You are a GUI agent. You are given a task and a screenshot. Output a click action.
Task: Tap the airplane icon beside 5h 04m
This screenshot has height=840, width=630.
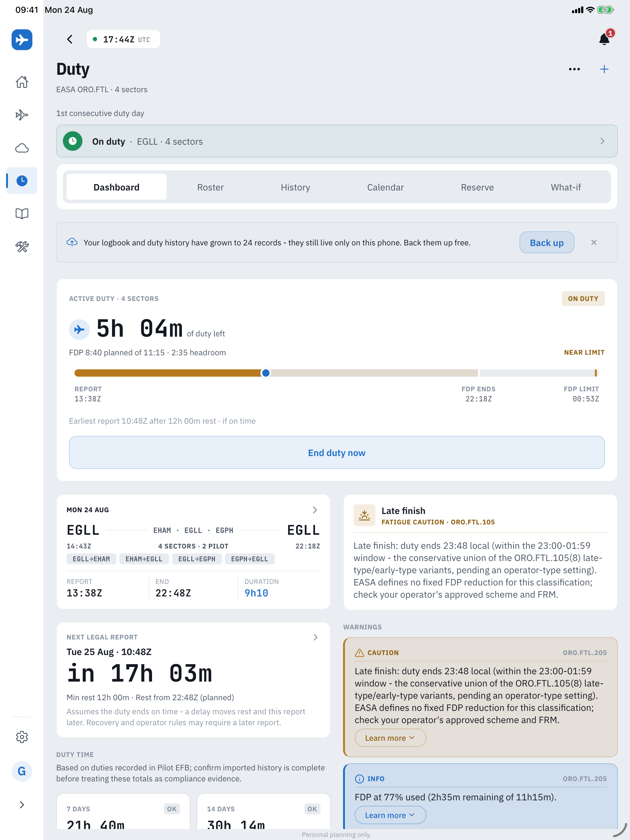tap(79, 329)
